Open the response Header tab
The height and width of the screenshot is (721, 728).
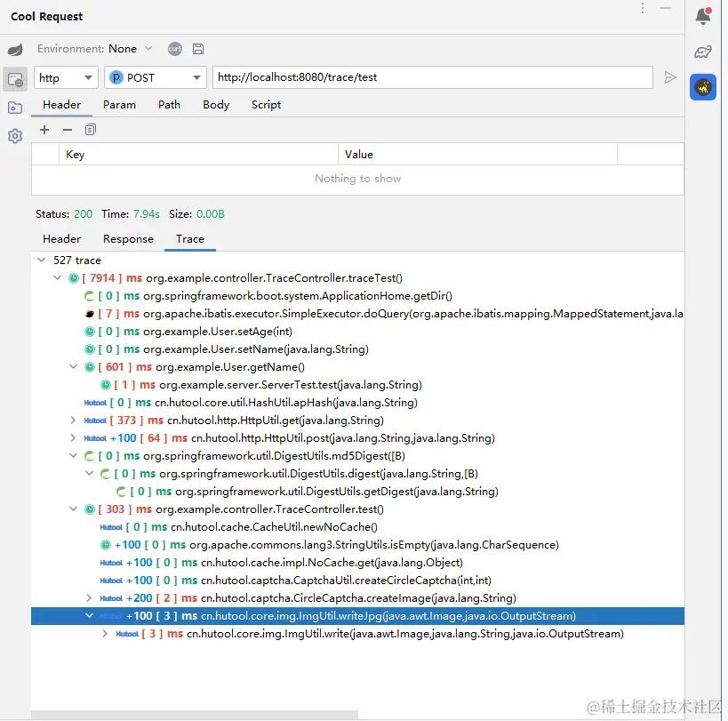click(61, 239)
